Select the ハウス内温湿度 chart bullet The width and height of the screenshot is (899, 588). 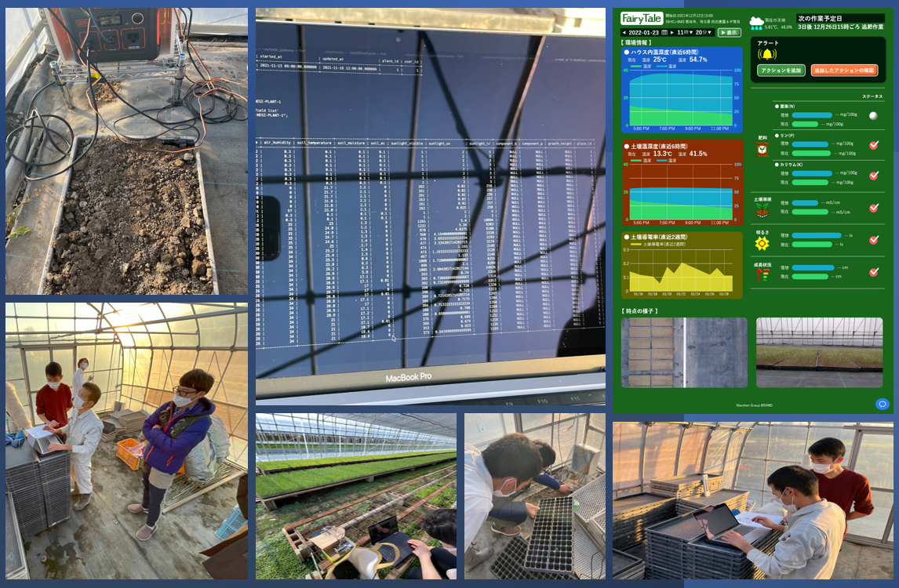[627, 53]
